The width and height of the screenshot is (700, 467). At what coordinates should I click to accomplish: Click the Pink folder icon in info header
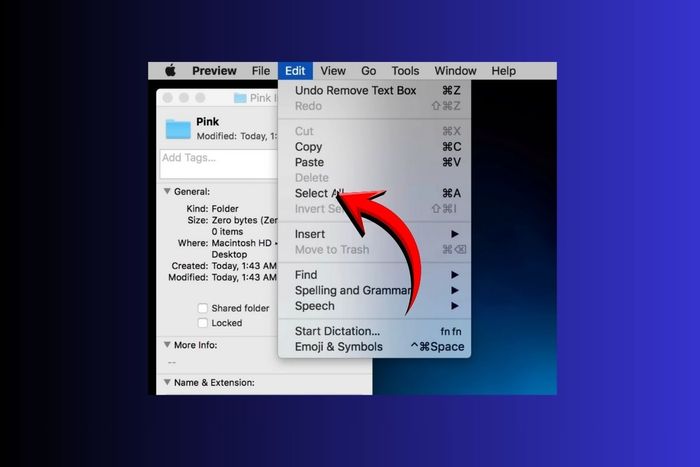coord(178,129)
